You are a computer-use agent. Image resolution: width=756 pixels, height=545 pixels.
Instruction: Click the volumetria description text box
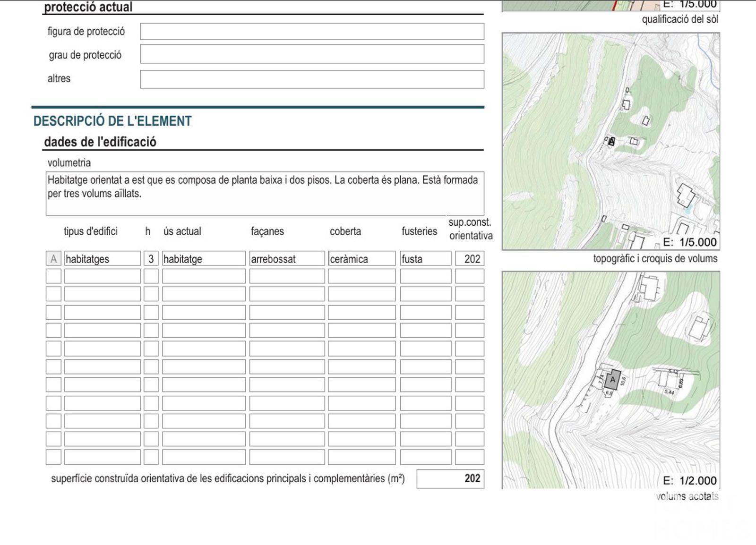coord(265,194)
